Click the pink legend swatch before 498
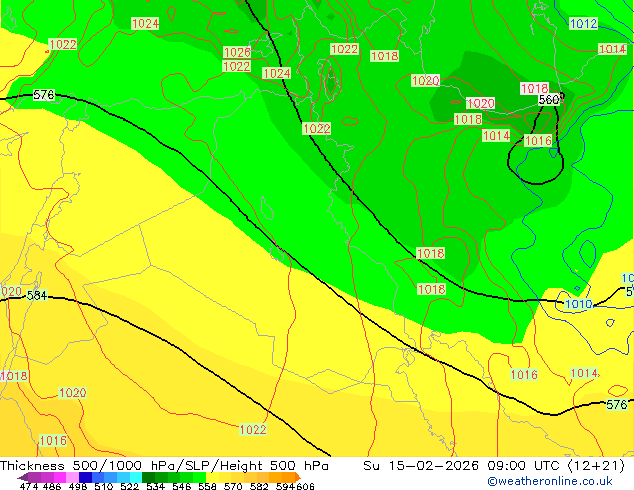 point(72,477)
